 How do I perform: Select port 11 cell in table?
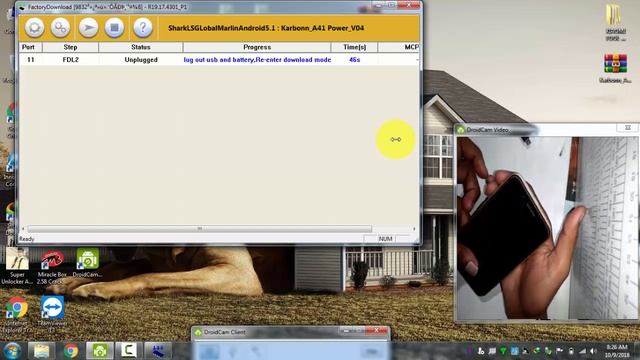click(x=31, y=60)
